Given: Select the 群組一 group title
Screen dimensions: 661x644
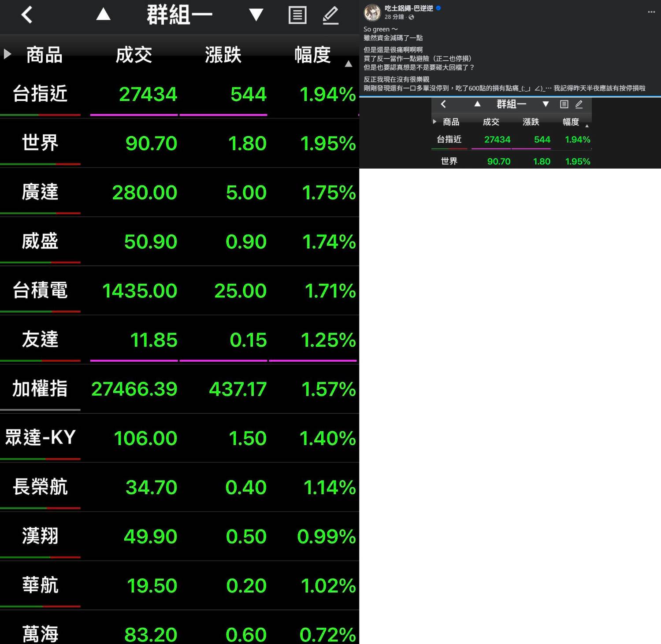Looking at the screenshot, I should point(179,15).
